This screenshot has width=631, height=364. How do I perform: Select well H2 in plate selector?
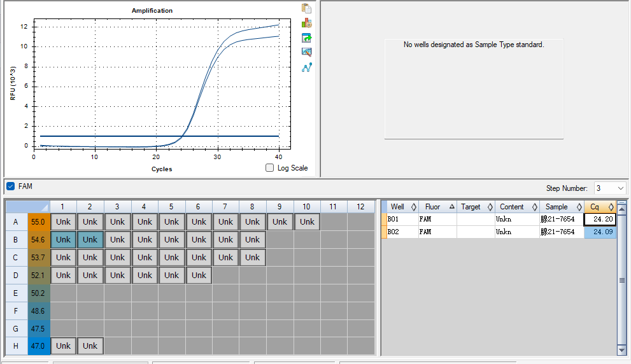(x=90, y=346)
